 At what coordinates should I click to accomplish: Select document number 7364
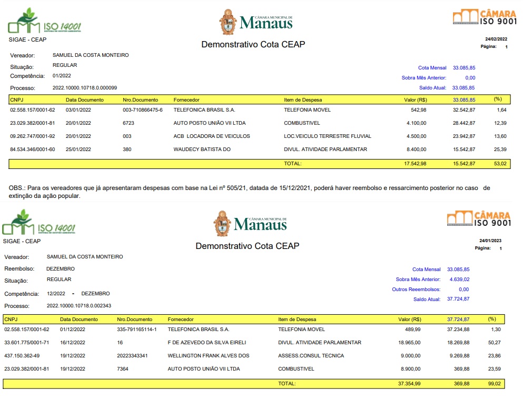click(123, 368)
